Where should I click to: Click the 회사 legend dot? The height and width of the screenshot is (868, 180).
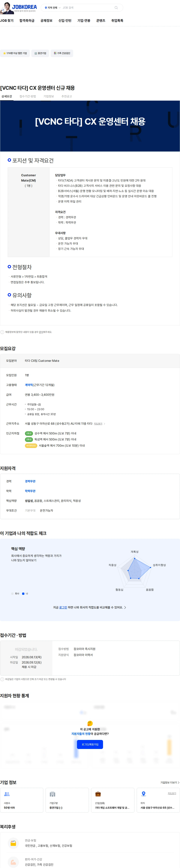12,593
